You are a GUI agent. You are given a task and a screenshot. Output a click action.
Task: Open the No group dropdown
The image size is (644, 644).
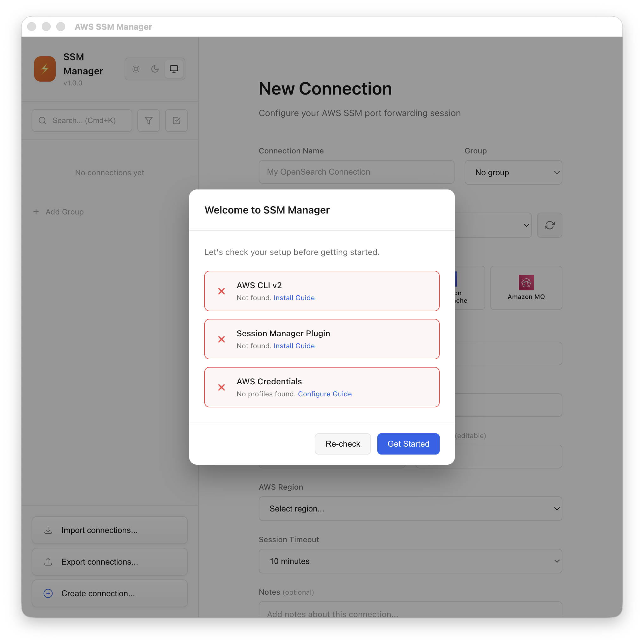coord(513,172)
